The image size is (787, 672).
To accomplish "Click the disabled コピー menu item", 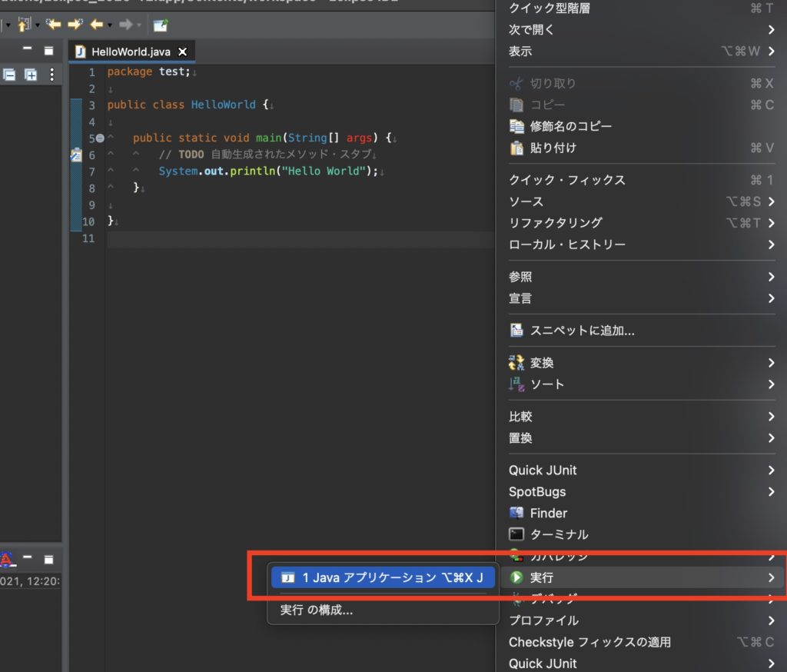I will pyautogui.click(x=641, y=105).
